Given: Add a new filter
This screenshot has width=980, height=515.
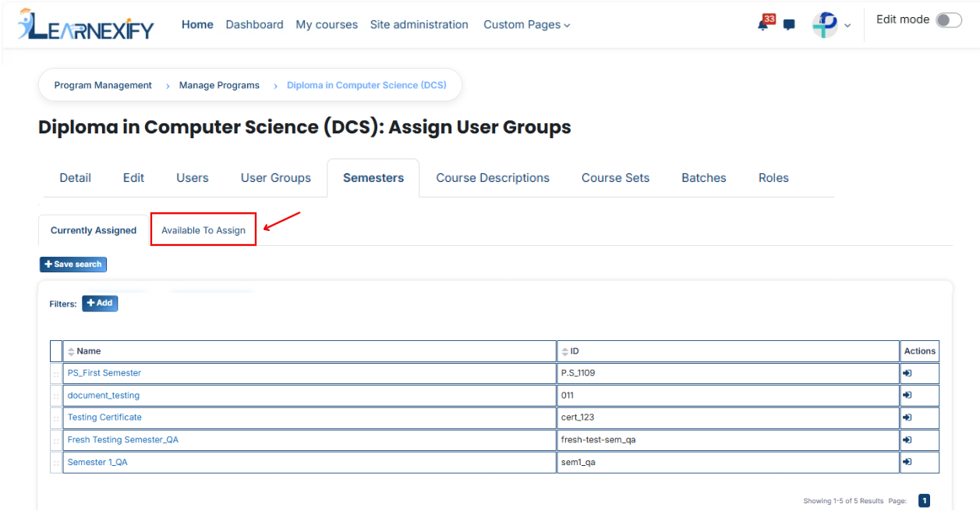Looking at the screenshot, I should click(x=100, y=303).
